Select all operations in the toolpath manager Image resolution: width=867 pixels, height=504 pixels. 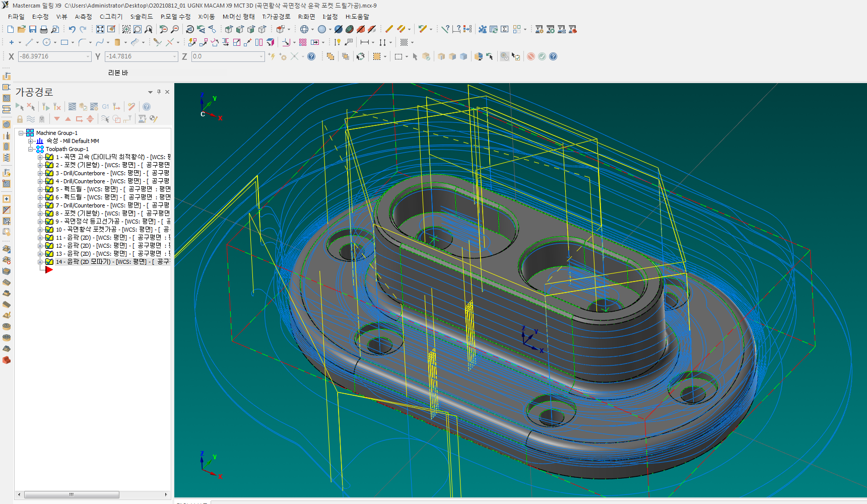tap(20, 107)
